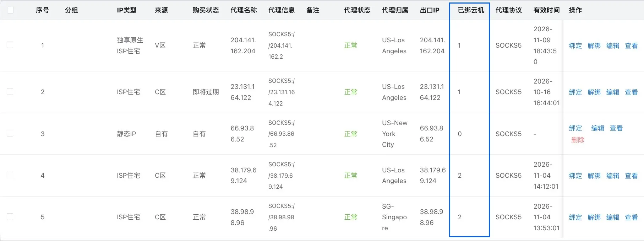
Task: Click the 代理协议 column header
Action: (509, 10)
